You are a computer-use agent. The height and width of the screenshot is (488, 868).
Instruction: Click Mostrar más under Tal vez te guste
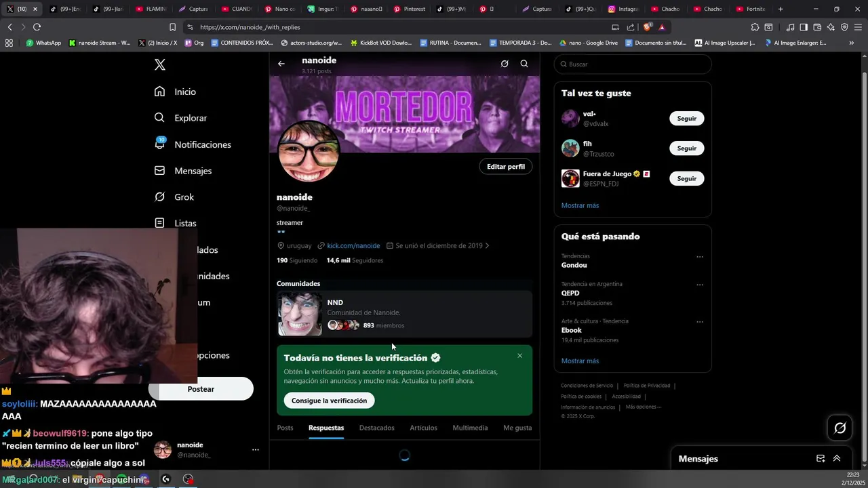[x=580, y=205]
